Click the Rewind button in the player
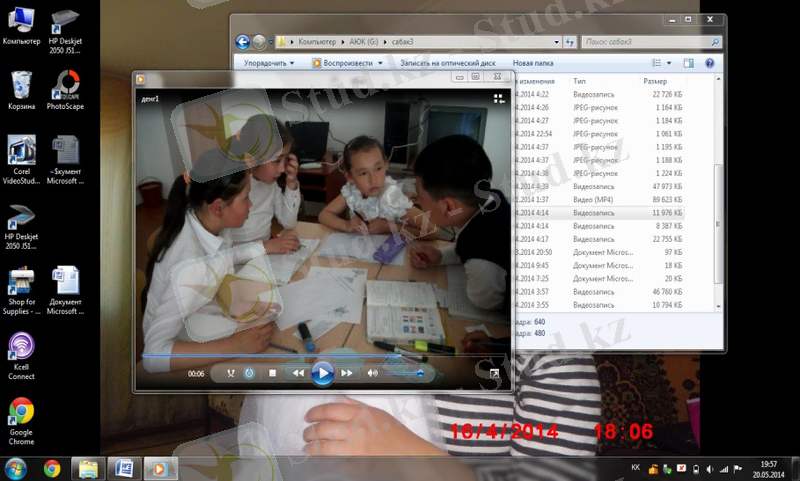800x481 pixels. tap(297, 373)
